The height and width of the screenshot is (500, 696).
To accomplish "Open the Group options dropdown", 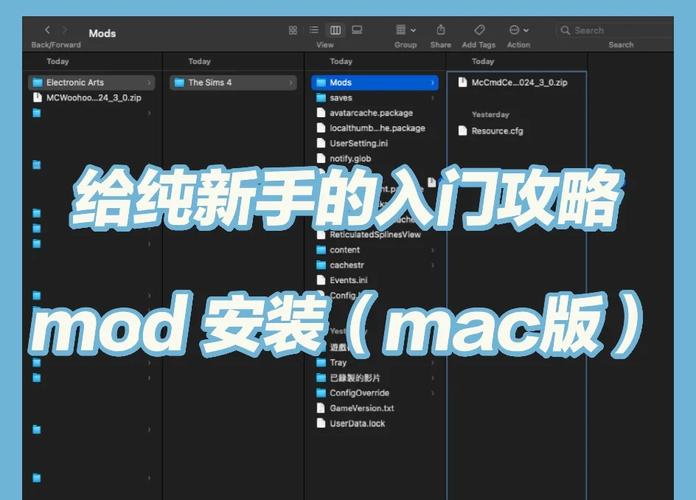I will [x=405, y=31].
